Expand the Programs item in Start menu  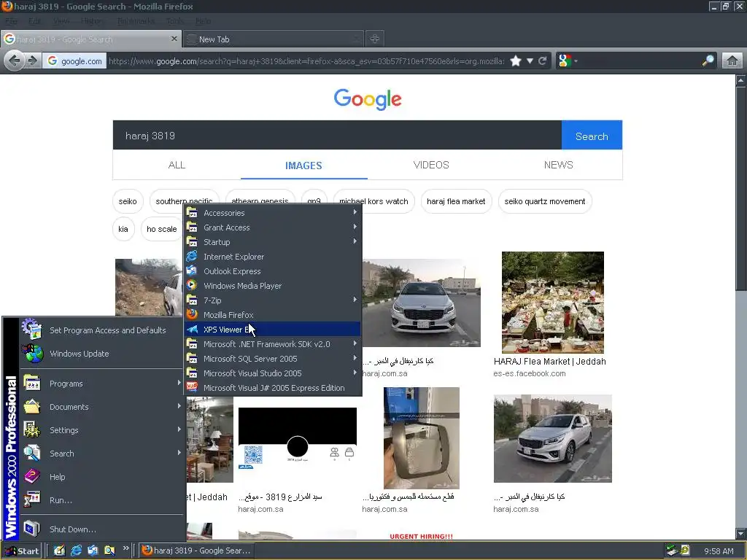(101, 384)
